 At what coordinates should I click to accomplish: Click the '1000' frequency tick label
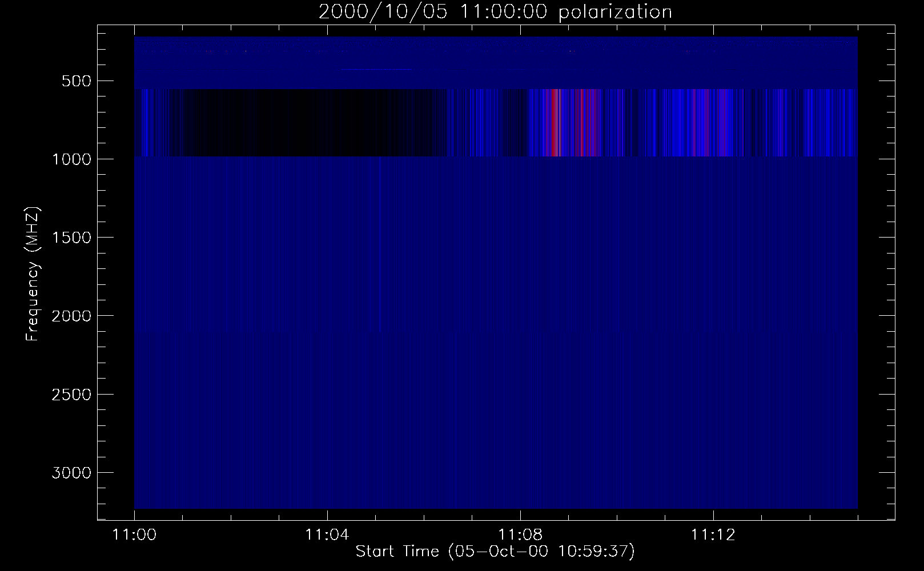[71, 159]
